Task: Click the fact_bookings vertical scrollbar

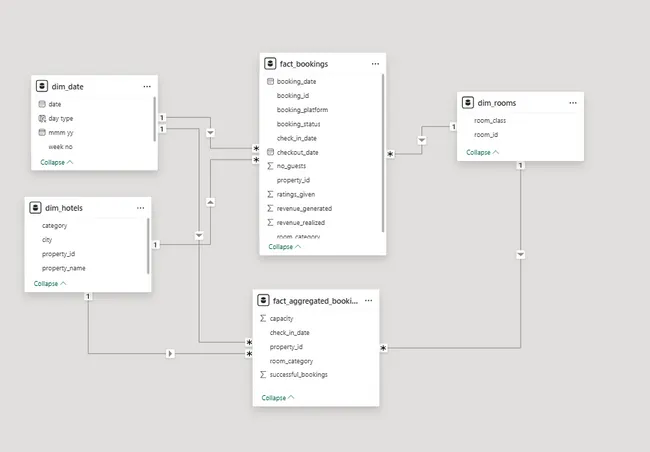Action: coord(383,153)
